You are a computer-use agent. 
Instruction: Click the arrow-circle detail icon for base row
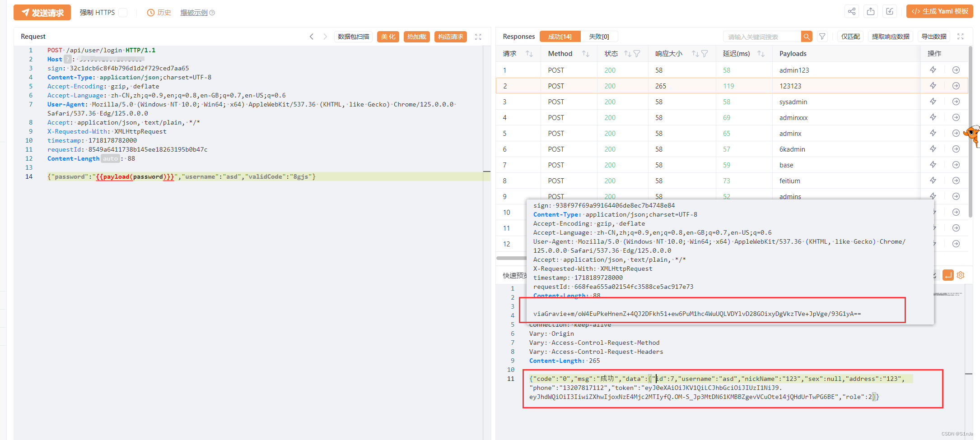[956, 165]
